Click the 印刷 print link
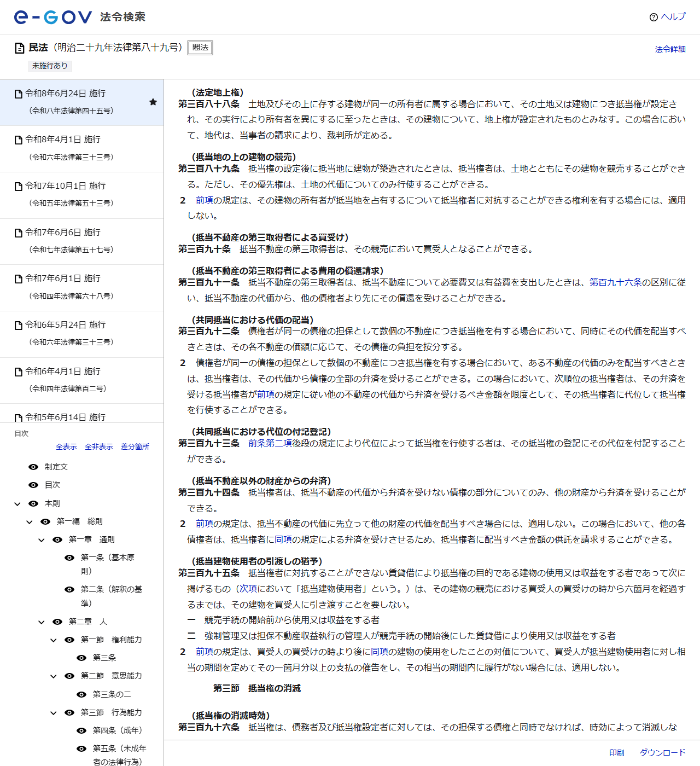The image size is (700, 766). 617,753
